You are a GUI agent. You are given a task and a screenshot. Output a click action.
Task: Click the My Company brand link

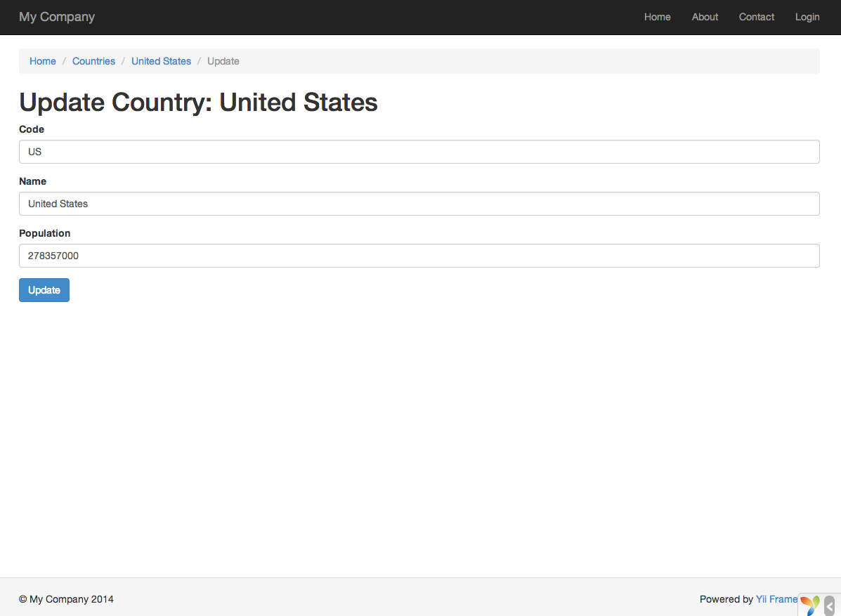point(56,17)
